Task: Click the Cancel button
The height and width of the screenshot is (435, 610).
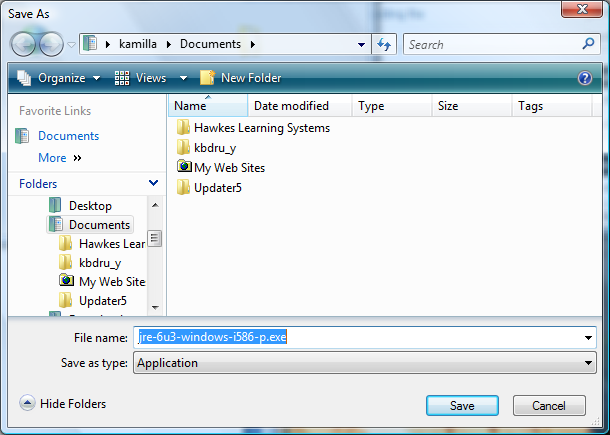Action: [x=549, y=406]
